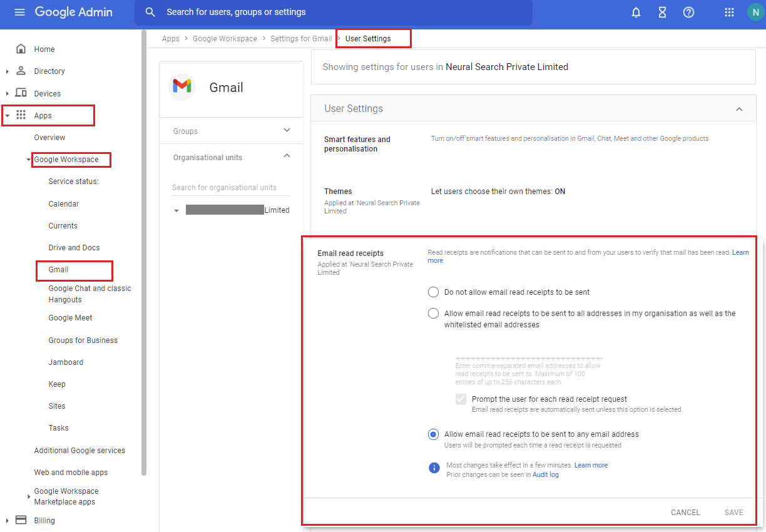Open the hamburger main menu
The height and width of the screenshot is (532, 766).
[20, 12]
